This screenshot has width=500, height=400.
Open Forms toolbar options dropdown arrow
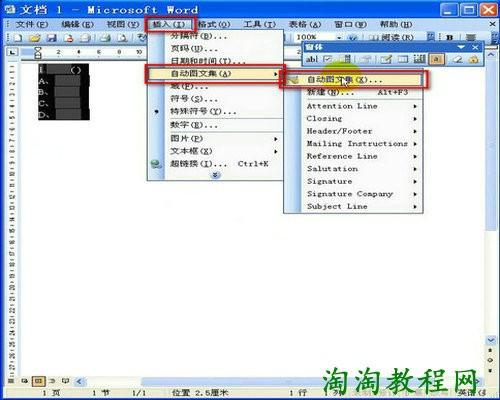click(461, 47)
